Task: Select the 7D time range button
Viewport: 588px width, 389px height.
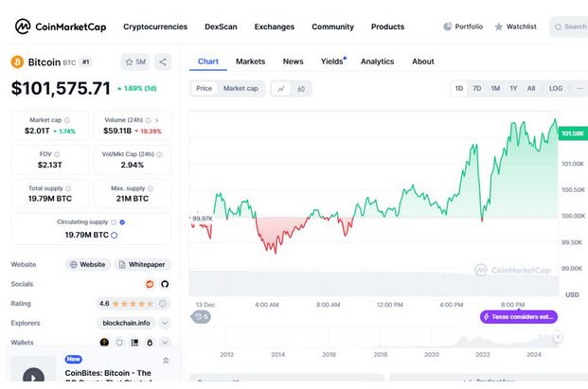Action: tap(477, 88)
